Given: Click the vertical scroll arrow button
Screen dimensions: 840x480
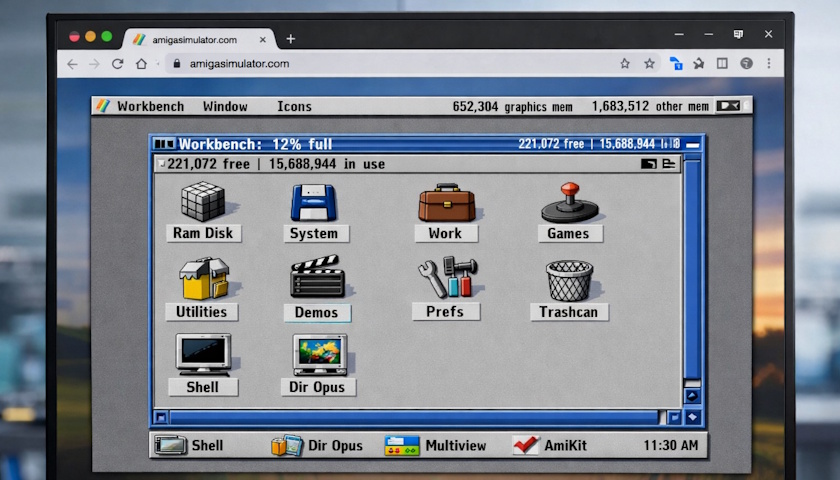Looking at the screenshot, I should (x=692, y=396).
